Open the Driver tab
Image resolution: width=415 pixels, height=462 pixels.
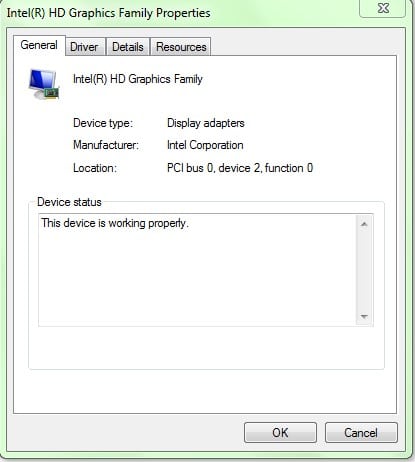click(84, 47)
